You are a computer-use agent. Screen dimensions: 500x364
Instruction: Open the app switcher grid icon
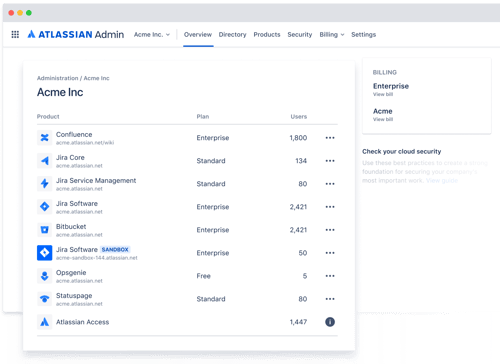click(x=15, y=34)
